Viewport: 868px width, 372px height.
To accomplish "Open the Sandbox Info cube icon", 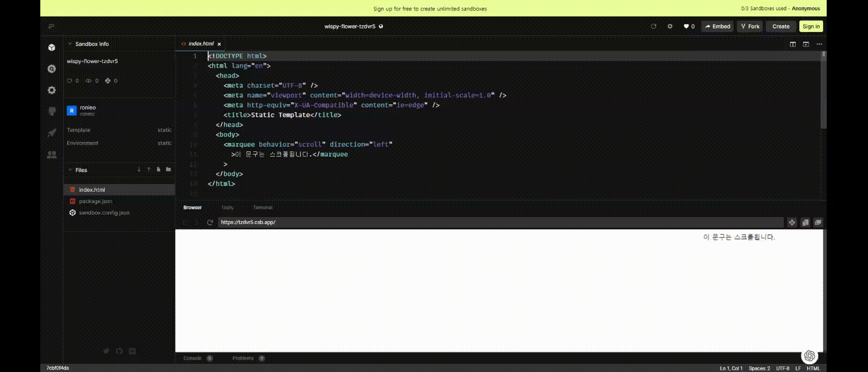I will point(52,48).
